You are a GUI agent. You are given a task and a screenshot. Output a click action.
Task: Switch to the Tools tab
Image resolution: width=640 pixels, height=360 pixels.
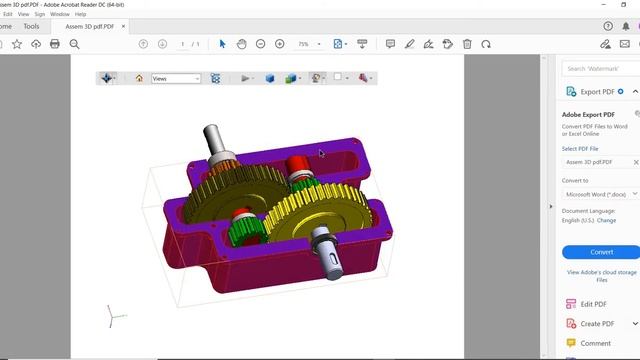coord(31,26)
